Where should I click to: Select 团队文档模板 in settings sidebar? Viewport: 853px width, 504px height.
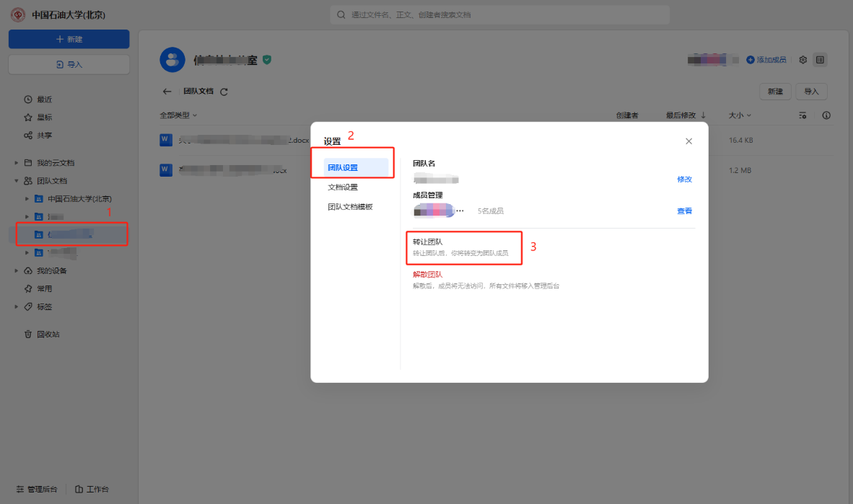click(x=350, y=207)
